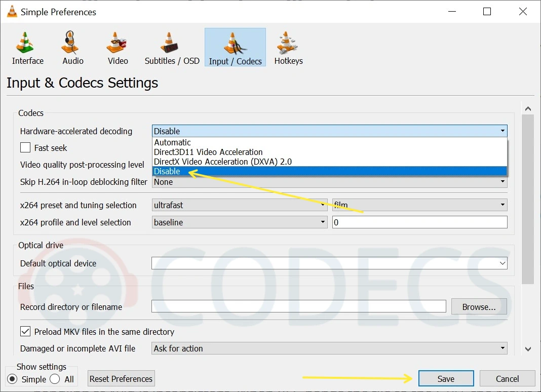Open the Hotkeys preferences category
Image resolution: width=541 pixels, height=392 pixels.
[288, 48]
